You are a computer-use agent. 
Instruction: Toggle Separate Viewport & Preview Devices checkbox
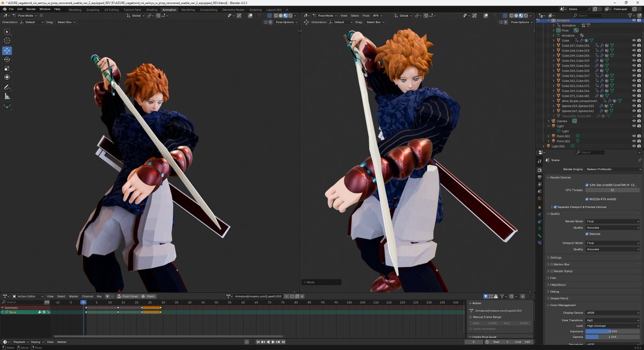point(555,207)
